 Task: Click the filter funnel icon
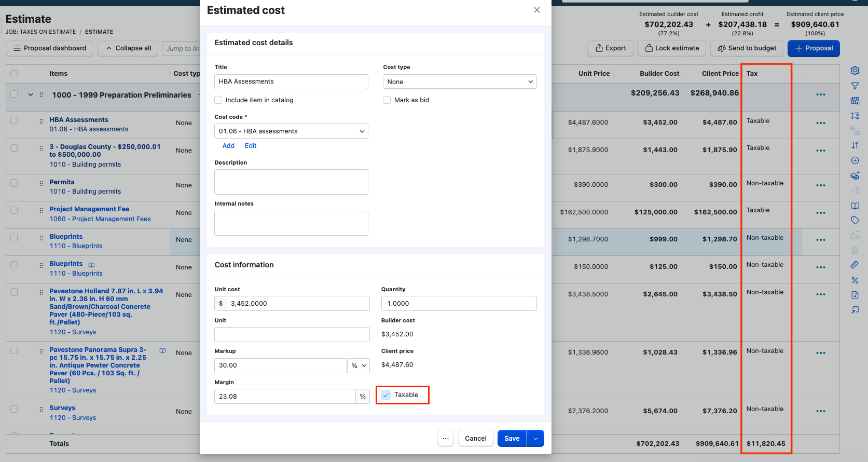(855, 86)
